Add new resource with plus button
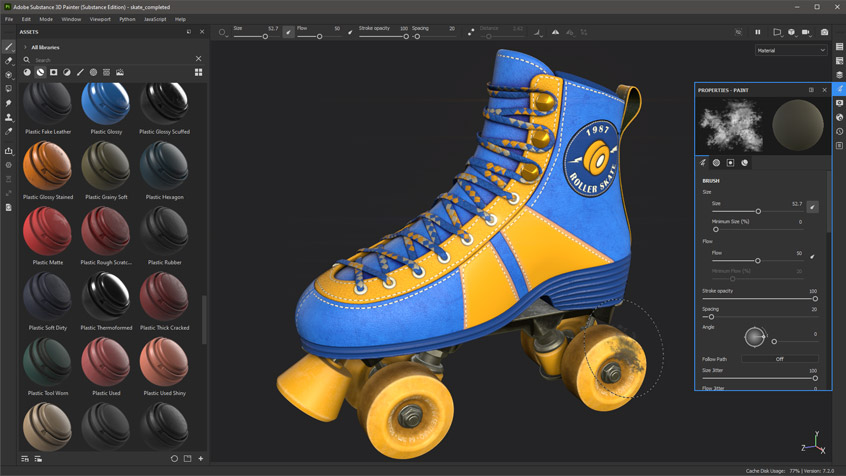This screenshot has height=476, width=846. coord(201,459)
